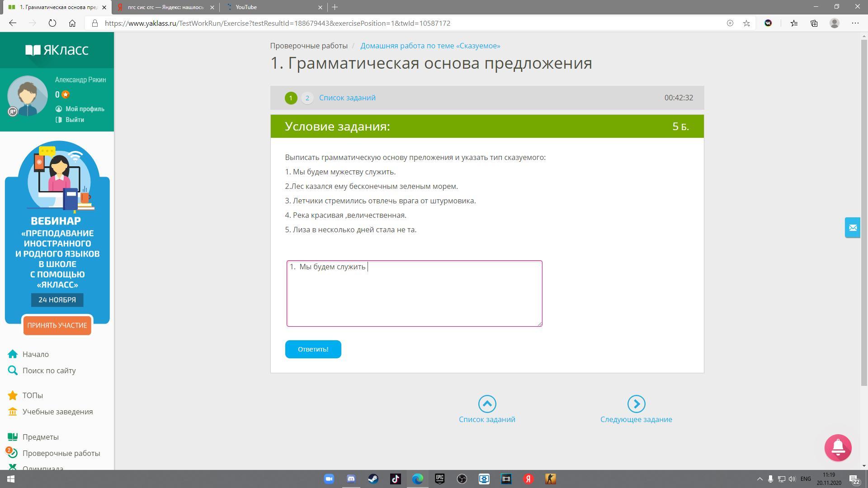Expand hidden system tray icons chevron
The width and height of the screenshot is (868, 488).
[x=759, y=479]
